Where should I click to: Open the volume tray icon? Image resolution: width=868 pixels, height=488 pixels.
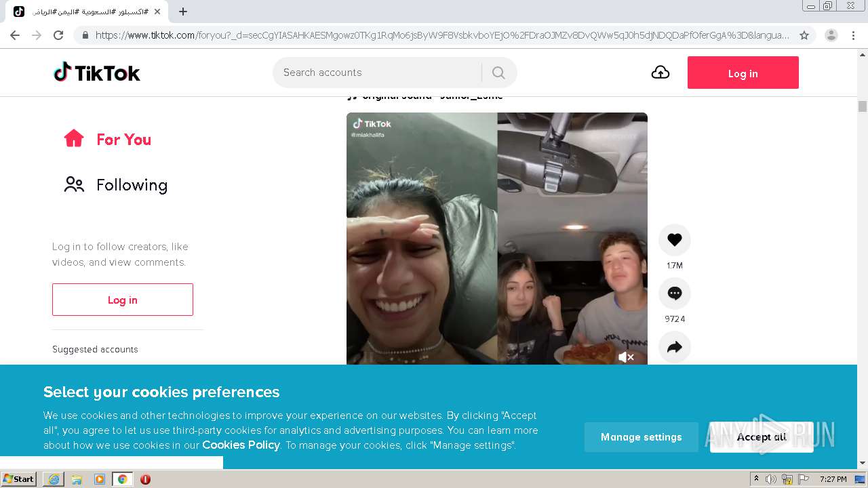click(x=771, y=479)
